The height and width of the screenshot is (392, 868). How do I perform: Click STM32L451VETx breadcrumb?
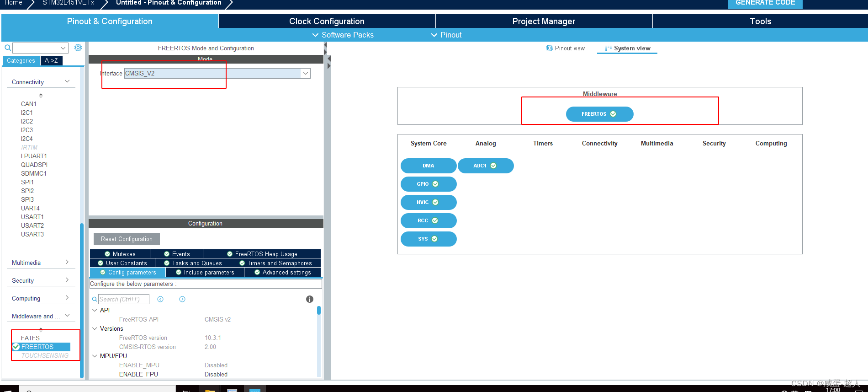(69, 3)
